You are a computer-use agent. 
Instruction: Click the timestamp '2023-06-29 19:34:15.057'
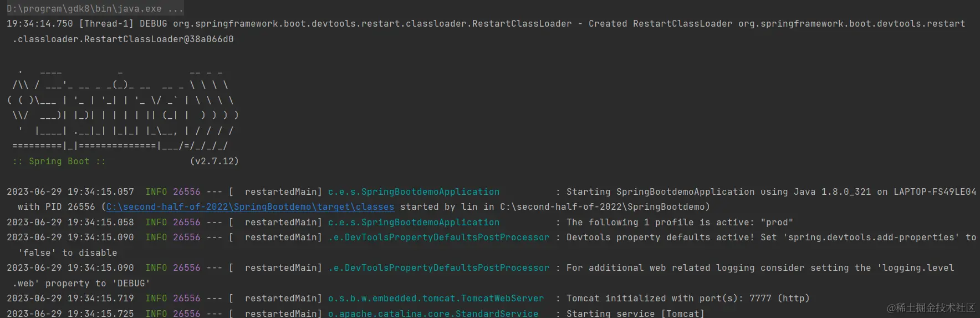70,192
